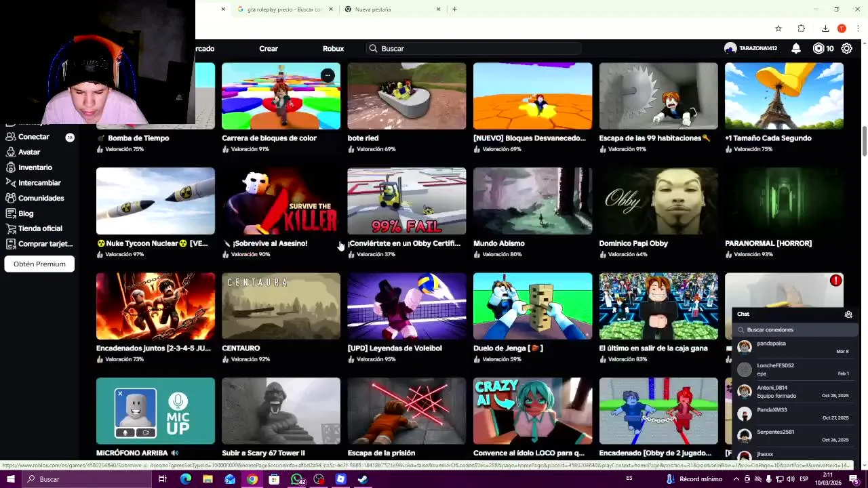Open chat with Serpentes2581
Image resolution: width=868 pixels, height=488 pixels.
(795, 436)
